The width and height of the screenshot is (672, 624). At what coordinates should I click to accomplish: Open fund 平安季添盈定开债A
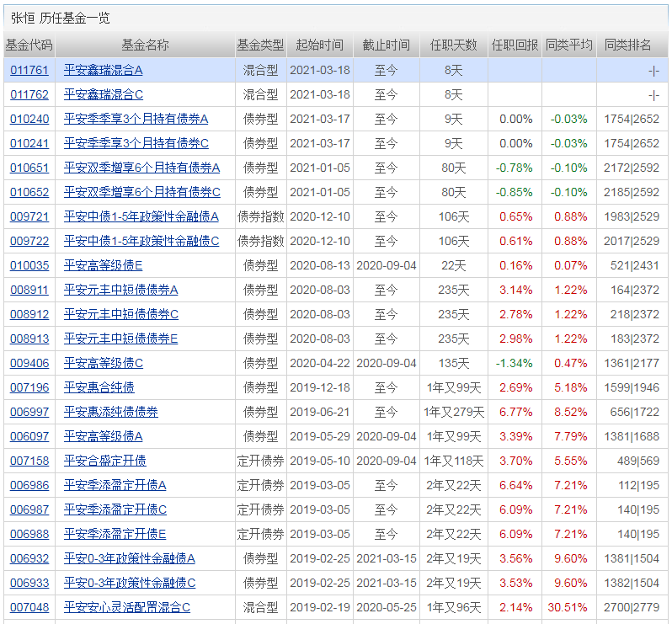(x=115, y=486)
